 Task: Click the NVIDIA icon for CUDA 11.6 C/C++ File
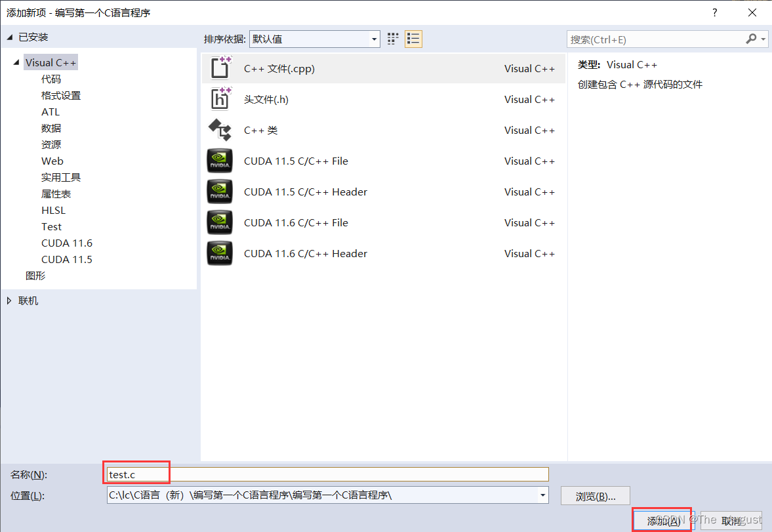click(220, 222)
